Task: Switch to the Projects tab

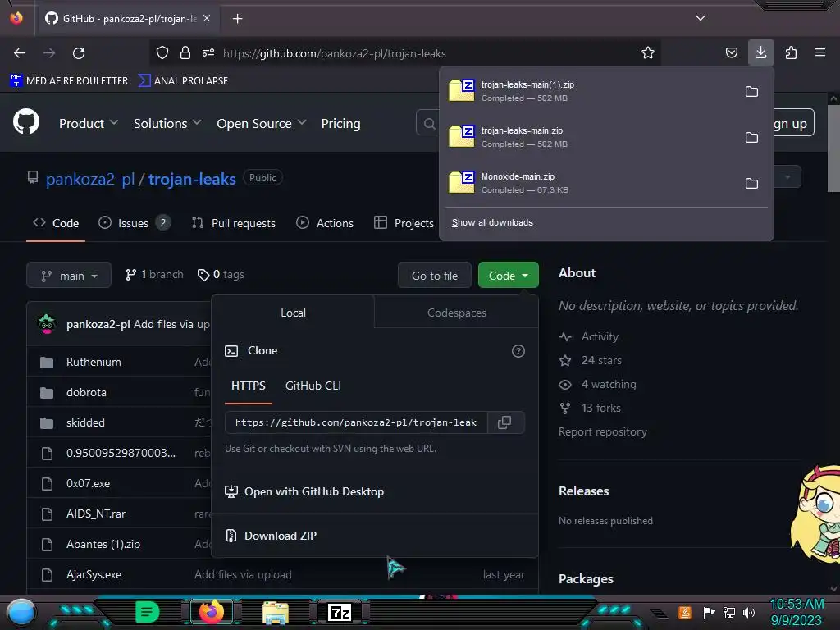Action: pos(404,223)
